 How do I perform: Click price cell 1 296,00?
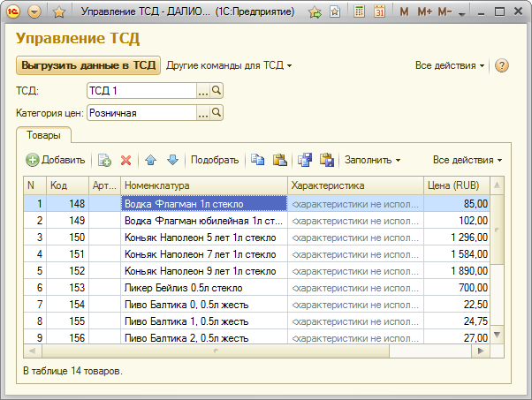pyautogui.click(x=457, y=238)
